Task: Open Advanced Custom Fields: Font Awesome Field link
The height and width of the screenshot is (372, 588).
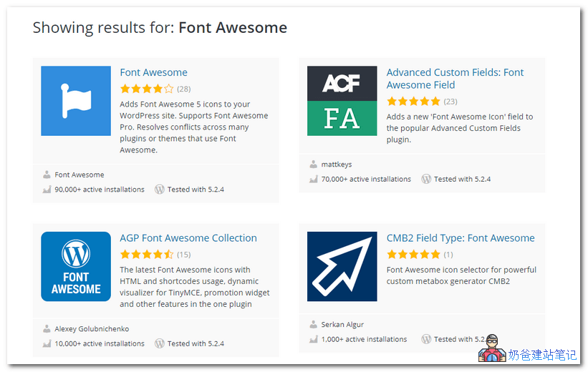Action: pyautogui.click(x=455, y=79)
